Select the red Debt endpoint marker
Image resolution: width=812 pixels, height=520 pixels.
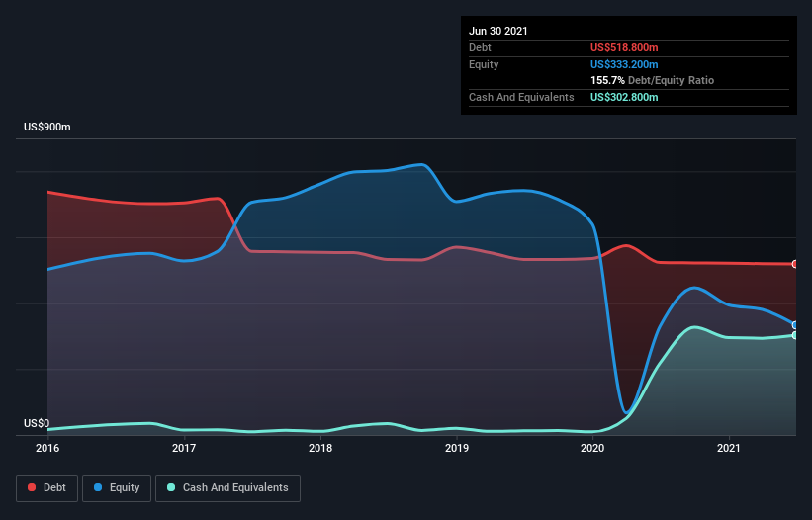[795, 264]
